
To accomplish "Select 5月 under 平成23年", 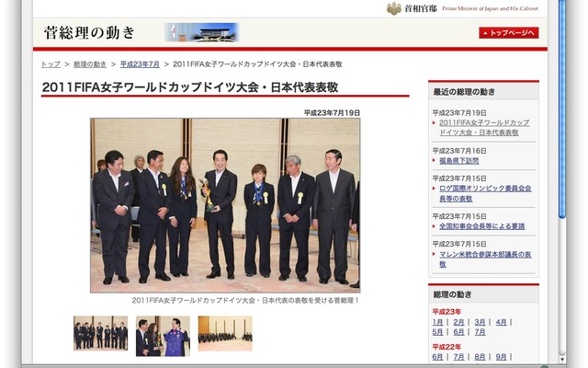I will pyautogui.click(x=437, y=332).
